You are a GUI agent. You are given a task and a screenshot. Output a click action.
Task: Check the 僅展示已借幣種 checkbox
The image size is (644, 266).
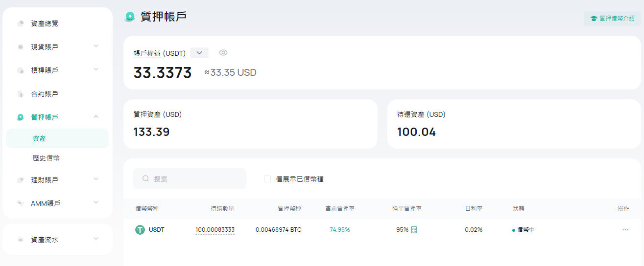[267, 179]
